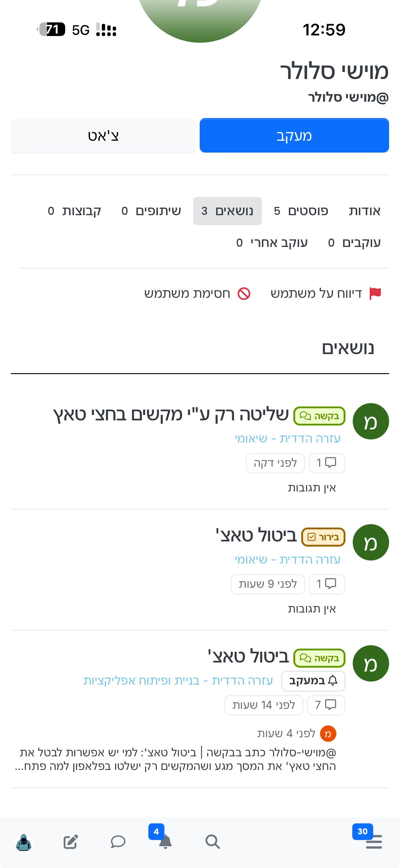Screen dimensions: 400x868
Task: Open chats speech bubble icon
Action: [118, 841]
